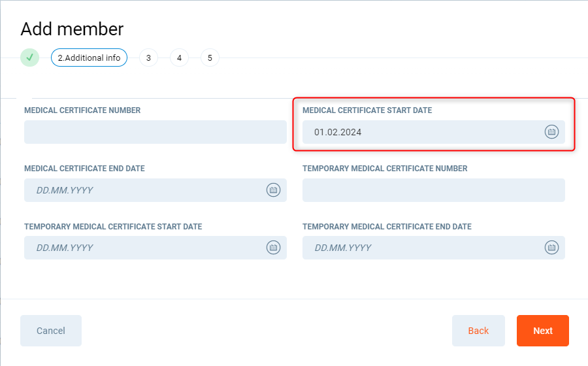Proceed with the orange Next button
The height and width of the screenshot is (366, 588).
542,331
